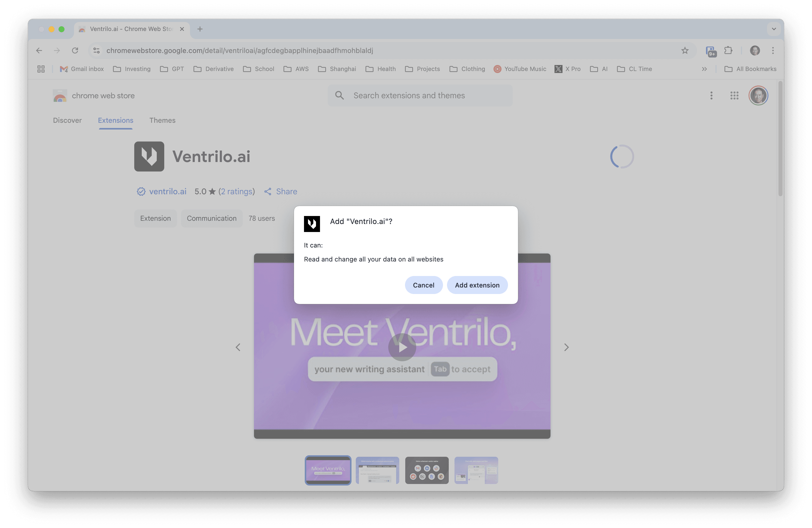Go back to the previous page
812x528 pixels.
click(39, 50)
